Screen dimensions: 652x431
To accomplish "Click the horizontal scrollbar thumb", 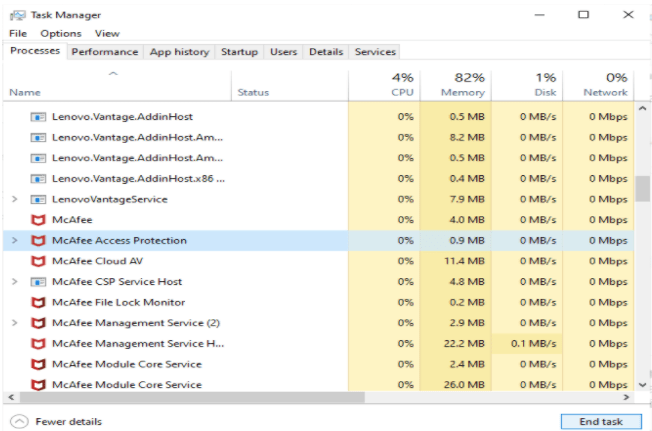I will 192,397.
